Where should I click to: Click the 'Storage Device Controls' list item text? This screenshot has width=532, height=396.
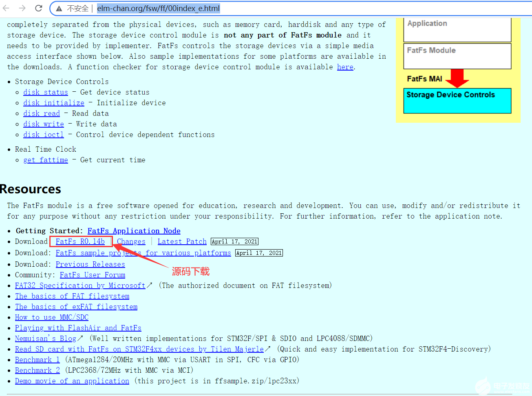62,82
